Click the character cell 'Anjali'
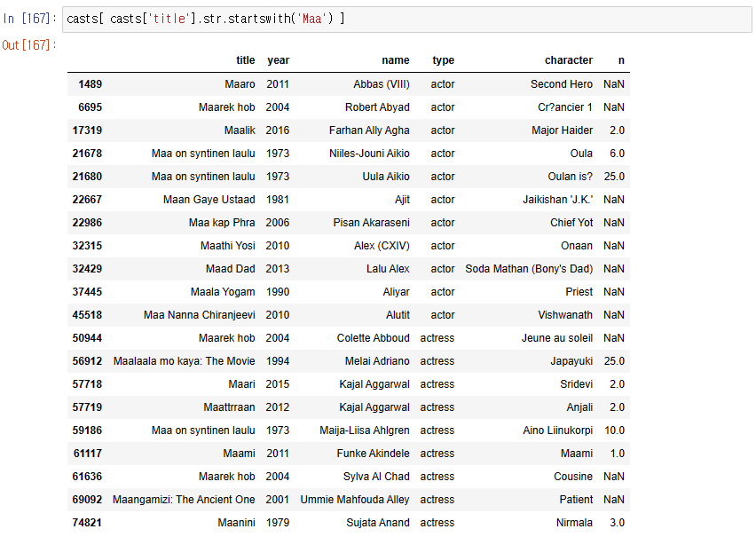Image resolution: width=756 pixels, height=537 pixels. 579,407
